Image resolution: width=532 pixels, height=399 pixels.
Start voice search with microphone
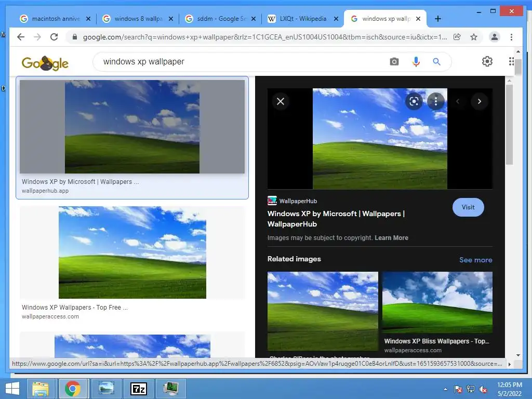(416, 62)
